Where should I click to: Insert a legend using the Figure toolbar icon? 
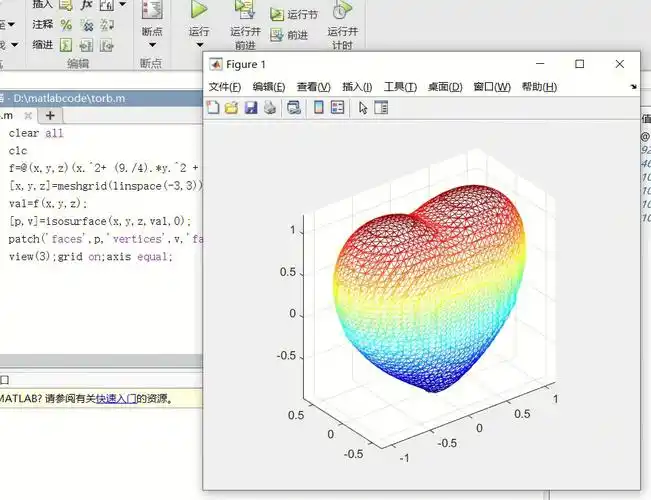coord(338,108)
